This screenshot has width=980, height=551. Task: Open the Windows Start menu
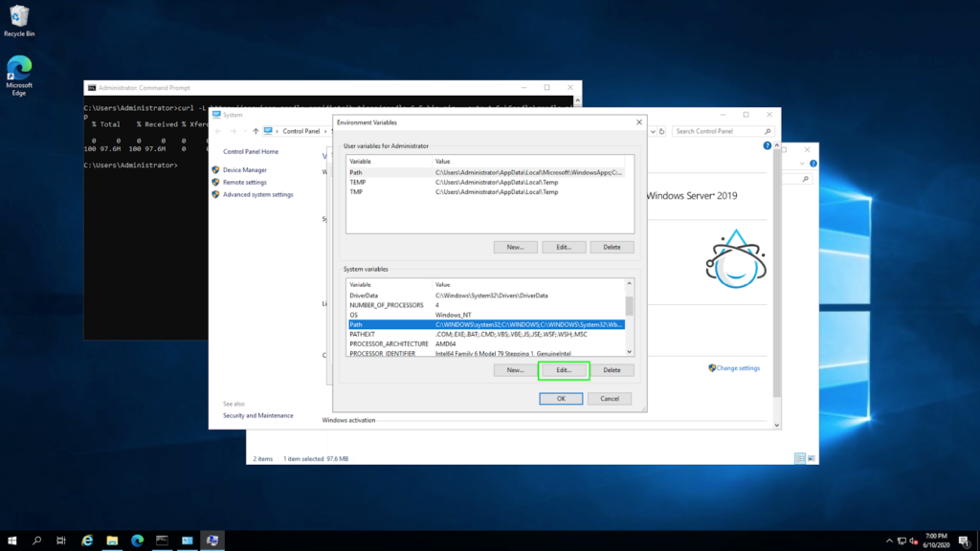[11, 540]
